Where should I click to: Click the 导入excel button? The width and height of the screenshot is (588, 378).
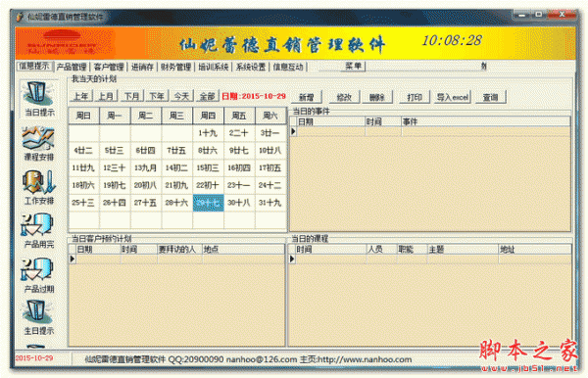coord(452,97)
